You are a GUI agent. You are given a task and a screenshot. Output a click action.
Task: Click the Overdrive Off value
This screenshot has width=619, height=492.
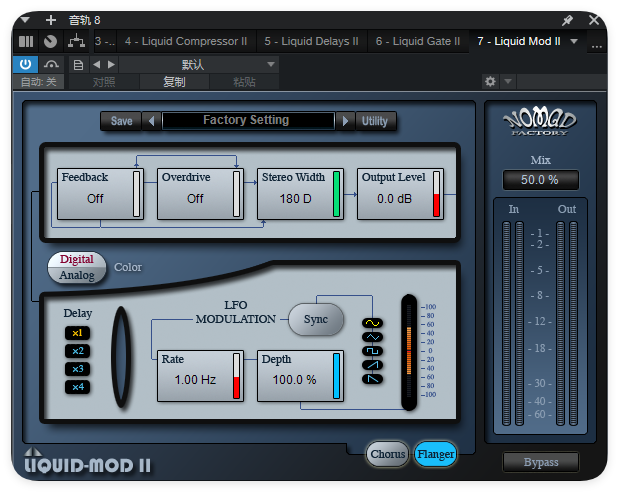(x=195, y=198)
